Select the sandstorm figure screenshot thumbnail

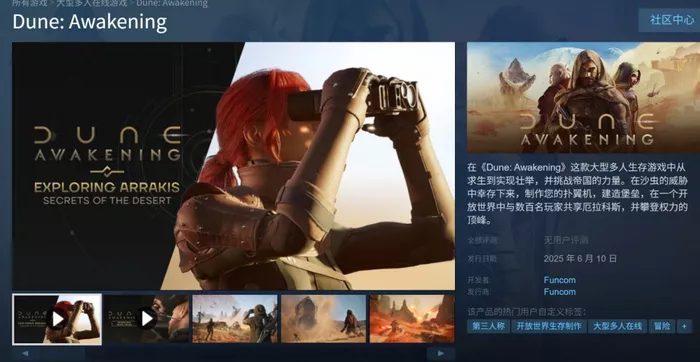[x=323, y=319]
